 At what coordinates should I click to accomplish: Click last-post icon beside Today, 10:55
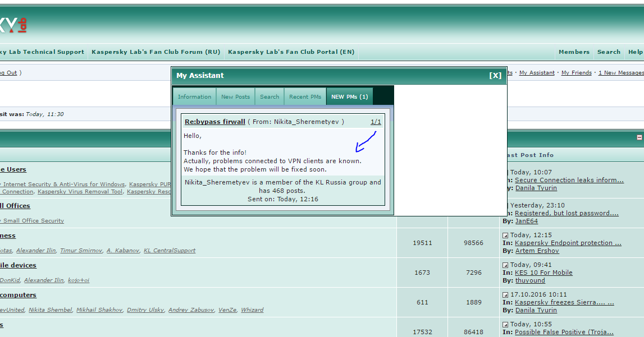click(x=505, y=325)
